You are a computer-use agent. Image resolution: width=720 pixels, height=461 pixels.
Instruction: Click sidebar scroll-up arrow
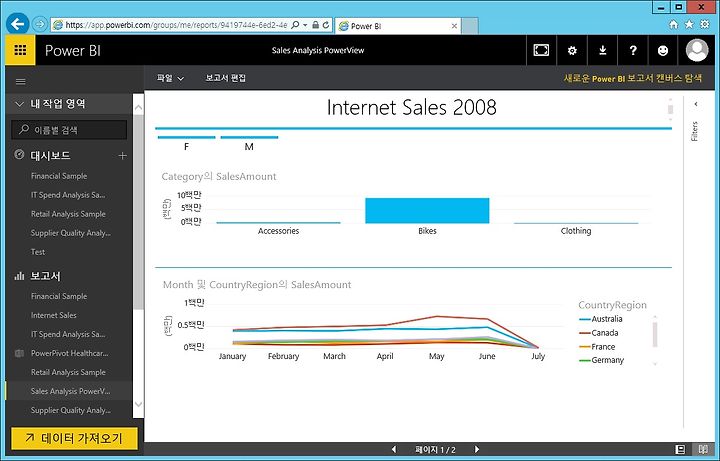tap(138, 107)
